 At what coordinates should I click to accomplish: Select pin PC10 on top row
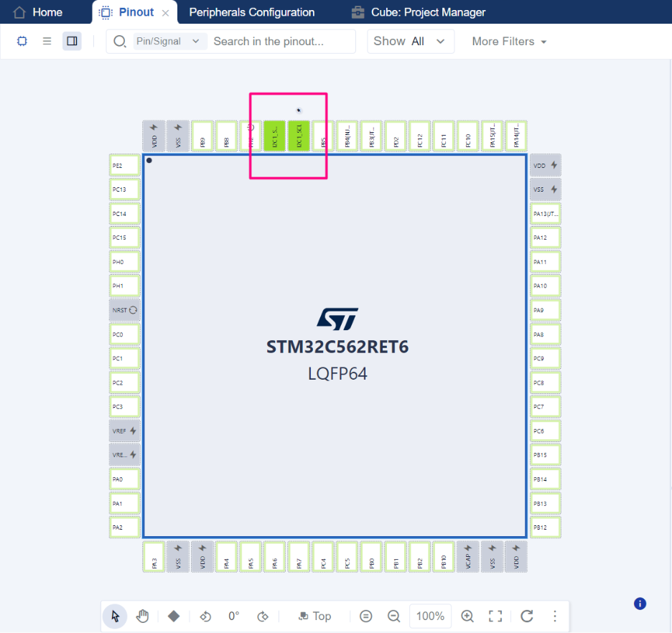point(468,136)
